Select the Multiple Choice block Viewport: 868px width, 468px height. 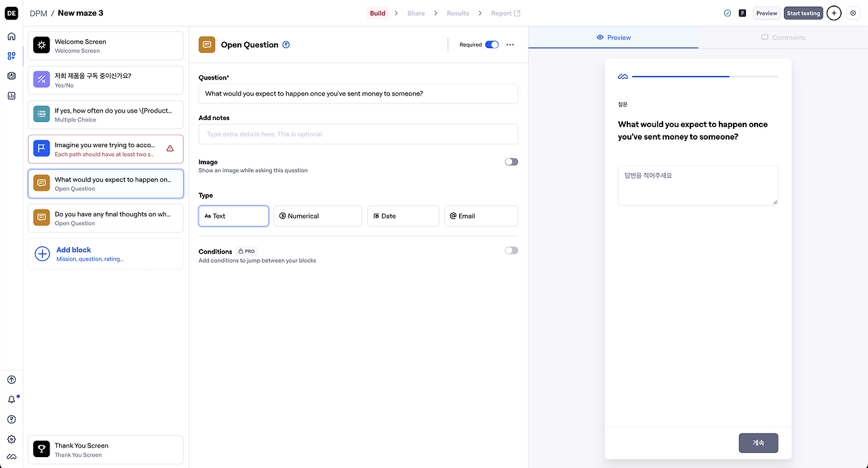point(106,115)
